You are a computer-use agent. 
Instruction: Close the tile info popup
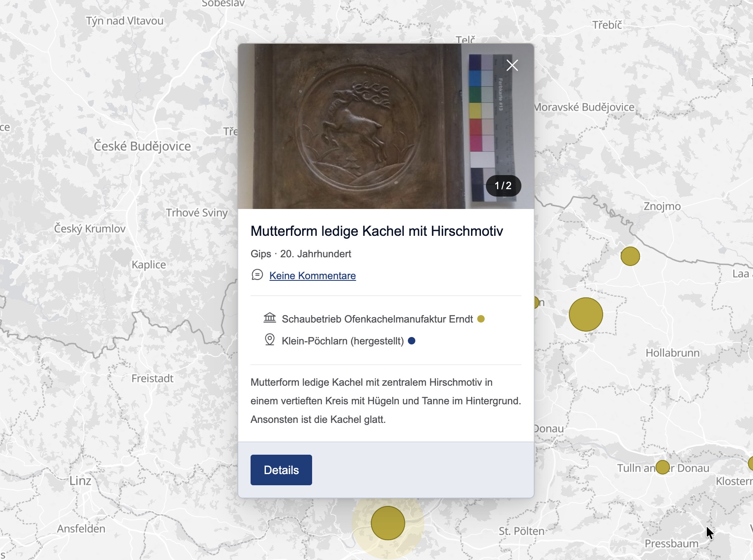point(512,65)
